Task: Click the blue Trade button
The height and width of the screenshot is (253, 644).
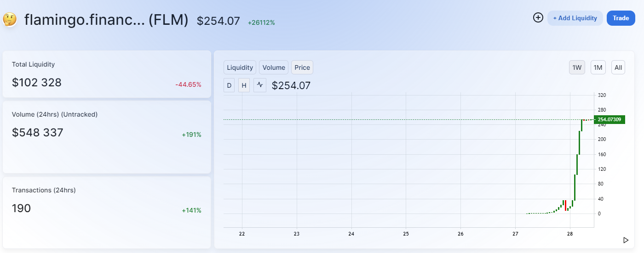Action: (621, 18)
